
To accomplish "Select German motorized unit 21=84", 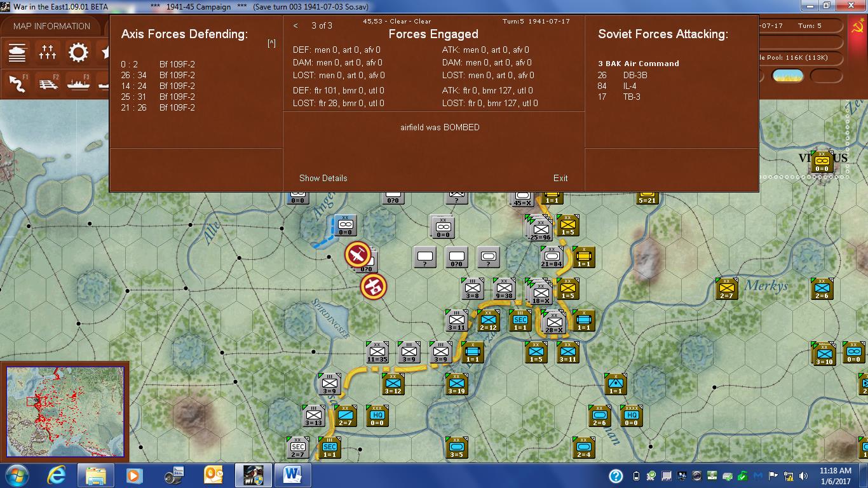I will click(x=552, y=257).
